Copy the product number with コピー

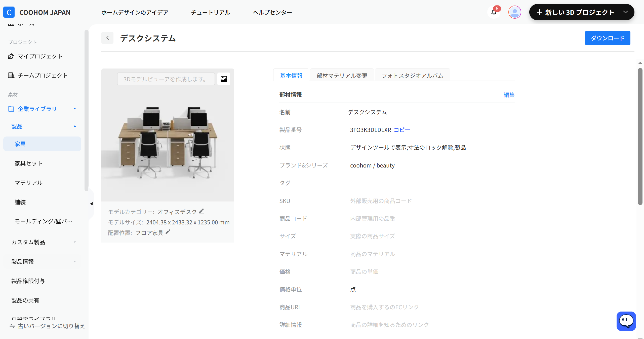(x=402, y=130)
